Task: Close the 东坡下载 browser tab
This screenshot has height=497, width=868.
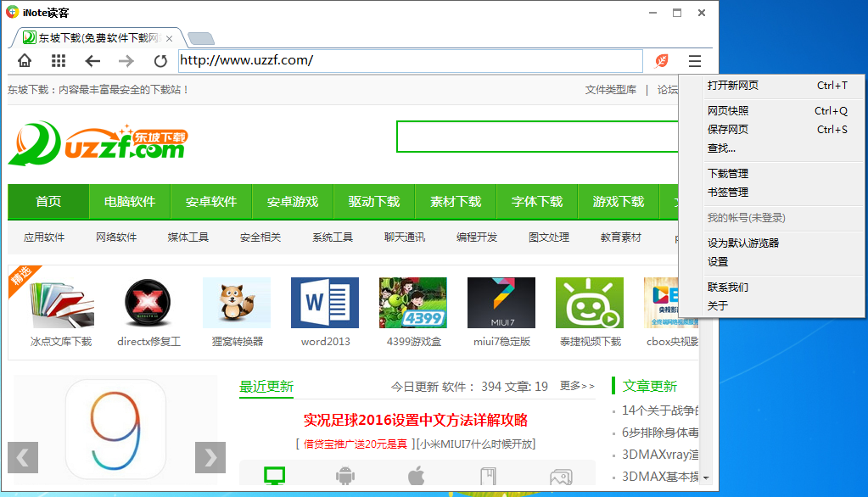Action: [170, 38]
